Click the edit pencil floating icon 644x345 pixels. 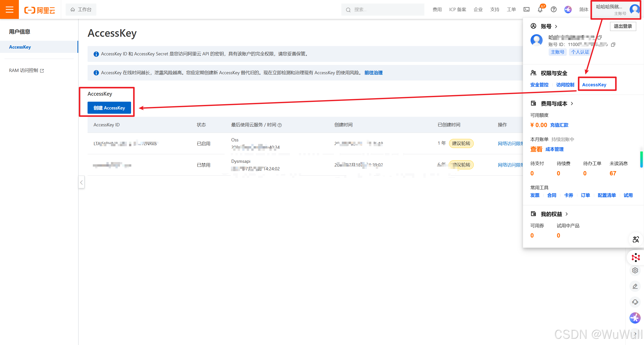635,286
